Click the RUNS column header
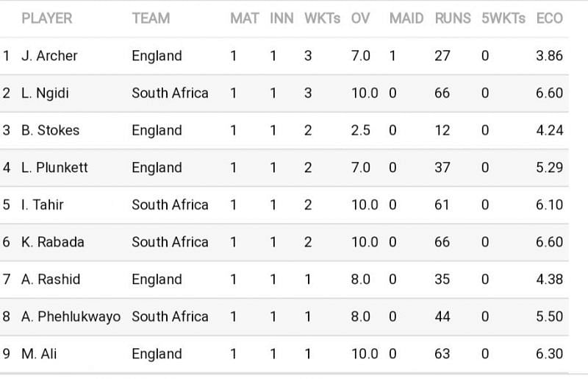Image resolution: width=588 pixels, height=379 pixels. pyautogui.click(x=453, y=18)
